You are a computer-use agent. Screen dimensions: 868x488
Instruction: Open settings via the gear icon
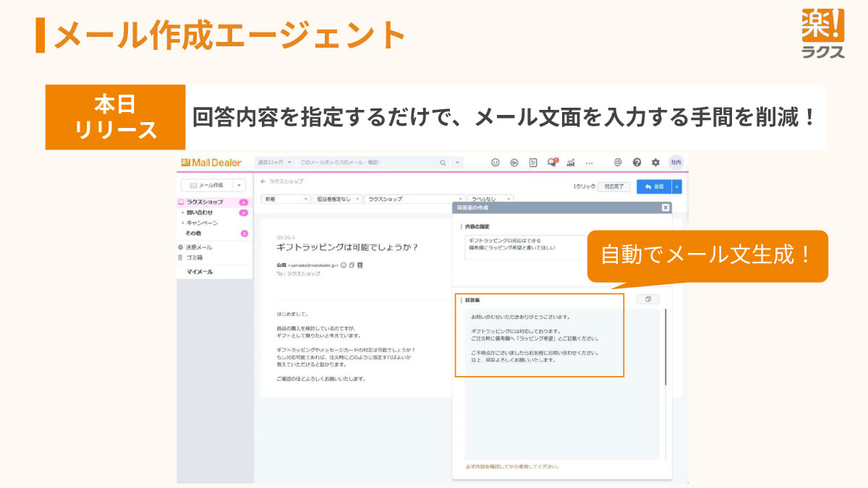click(x=656, y=163)
